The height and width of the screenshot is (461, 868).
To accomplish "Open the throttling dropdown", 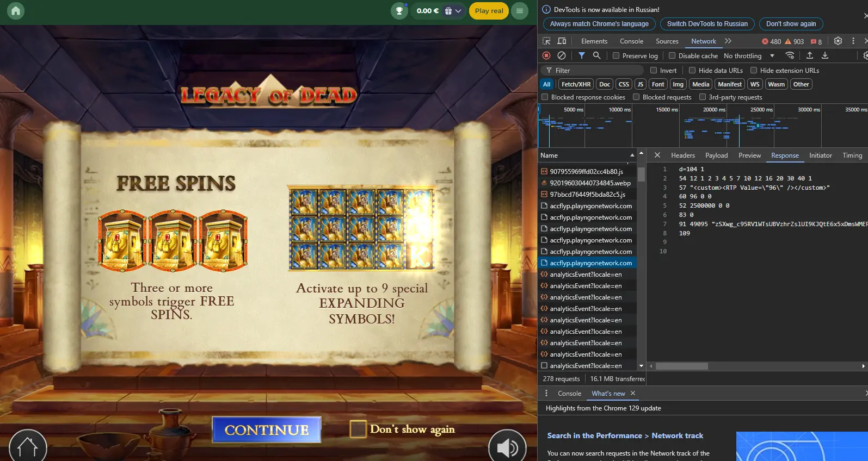I will click(749, 55).
